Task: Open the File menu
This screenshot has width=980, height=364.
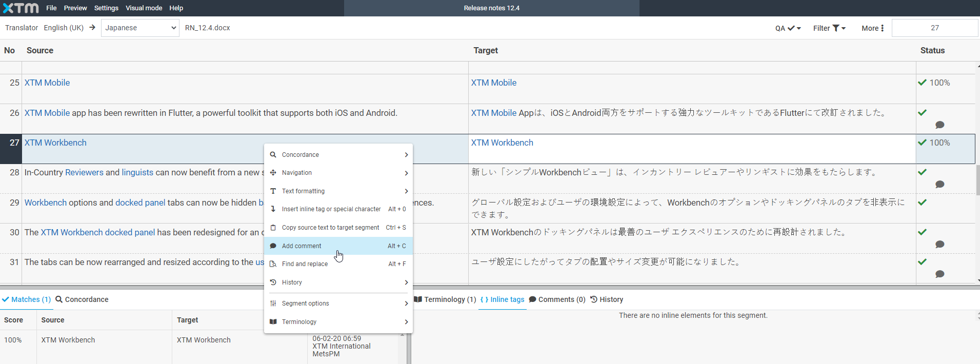Action: click(x=51, y=8)
